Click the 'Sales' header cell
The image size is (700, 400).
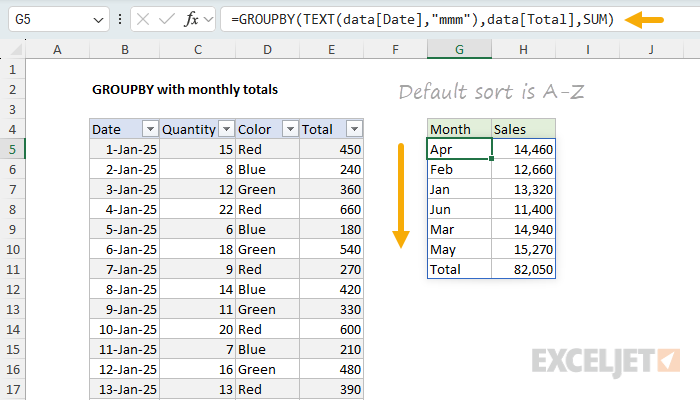(524, 129)
